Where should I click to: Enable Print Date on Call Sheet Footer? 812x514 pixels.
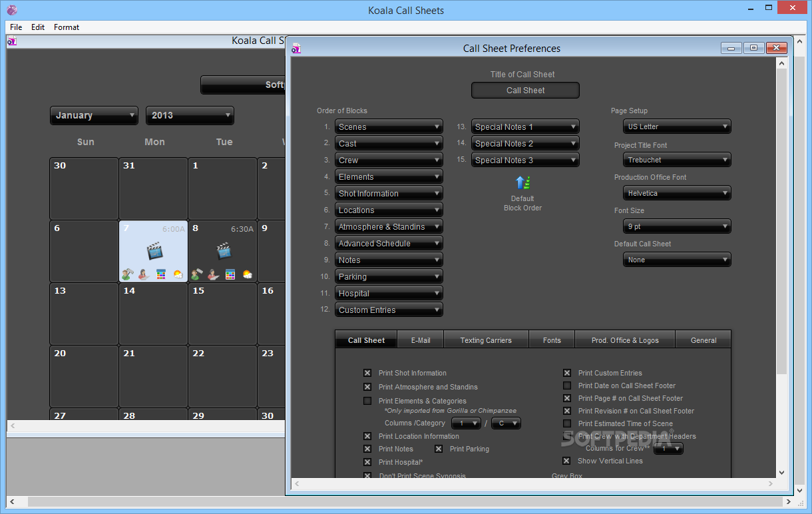click(x=567, y=385)
